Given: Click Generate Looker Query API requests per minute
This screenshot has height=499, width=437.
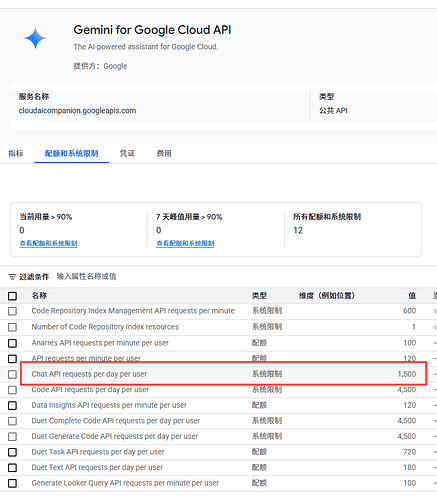Looking at the screenshot, I should (x=125, y=483).
